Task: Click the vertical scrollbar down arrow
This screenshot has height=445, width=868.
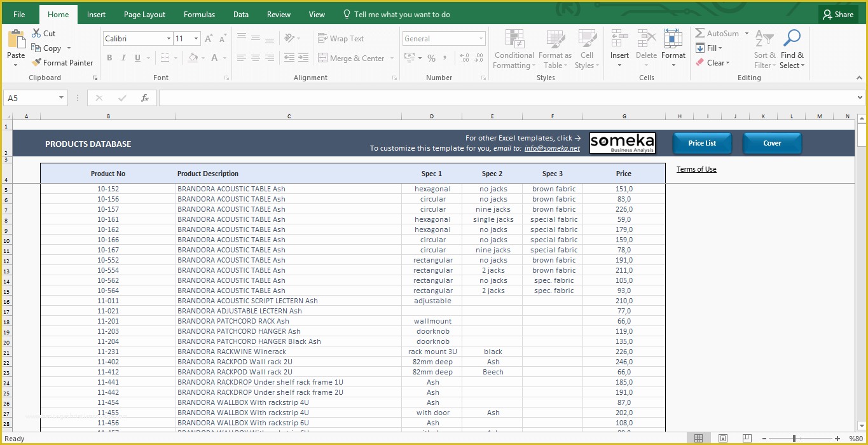Action: pos(862,427)
